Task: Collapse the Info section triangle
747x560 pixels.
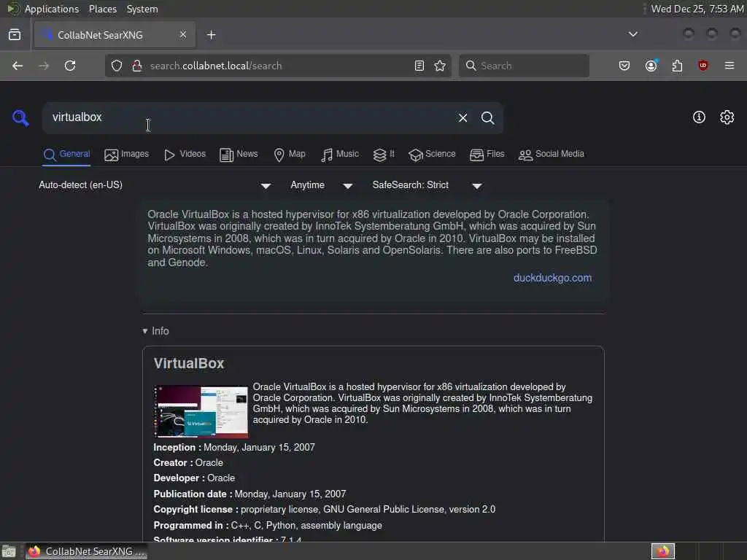Action: [145, 331]
